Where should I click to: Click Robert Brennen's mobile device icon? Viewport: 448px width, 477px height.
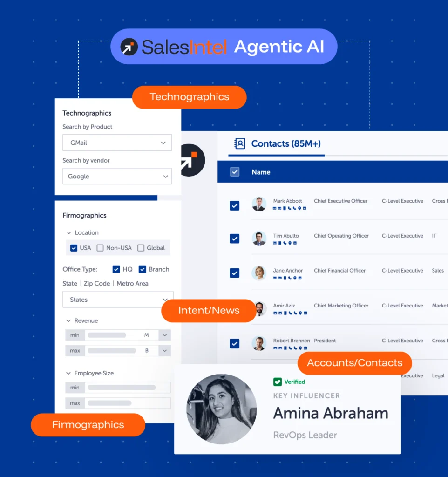(285, 348)
